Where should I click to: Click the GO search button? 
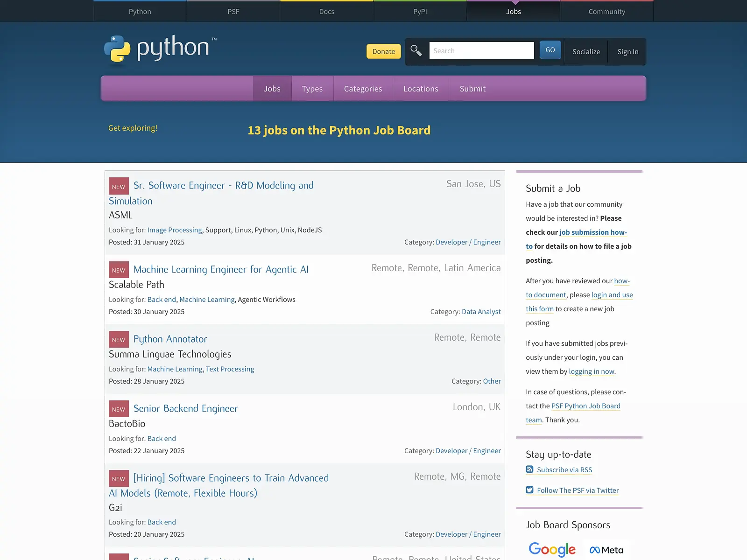(550, 50)
